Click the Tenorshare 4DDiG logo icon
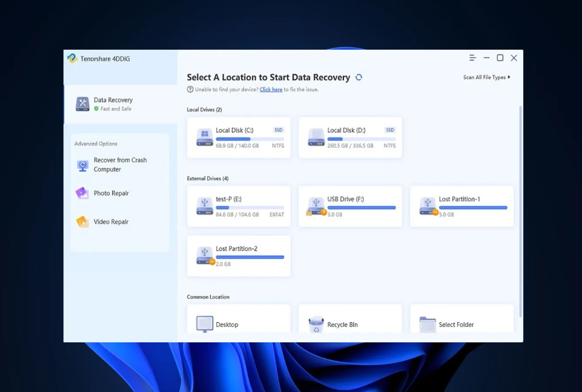 click(72, 58)
